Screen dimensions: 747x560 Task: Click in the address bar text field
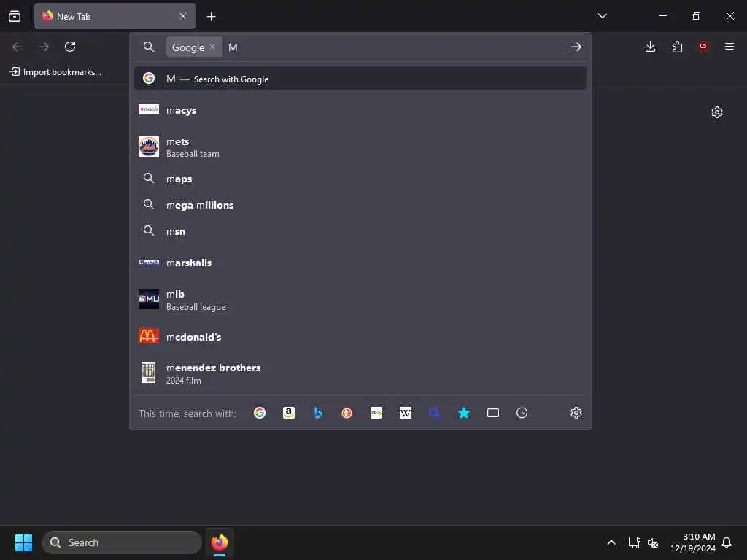click(395, 47)
